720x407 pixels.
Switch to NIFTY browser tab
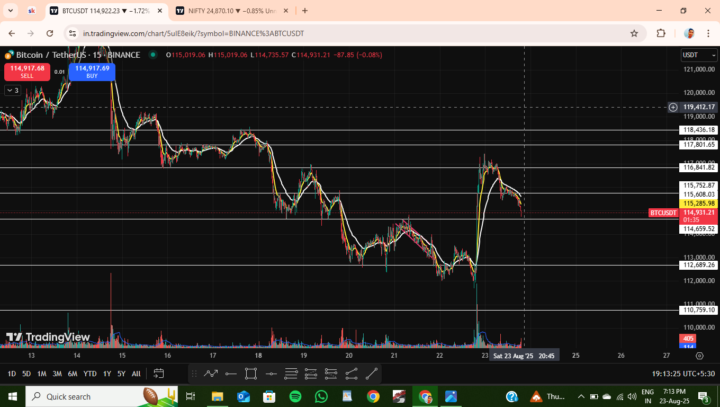pos(232,11)
